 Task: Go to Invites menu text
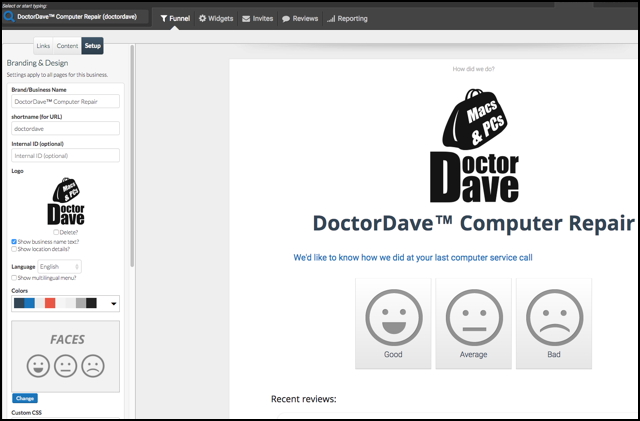click(x=263, y=19)
